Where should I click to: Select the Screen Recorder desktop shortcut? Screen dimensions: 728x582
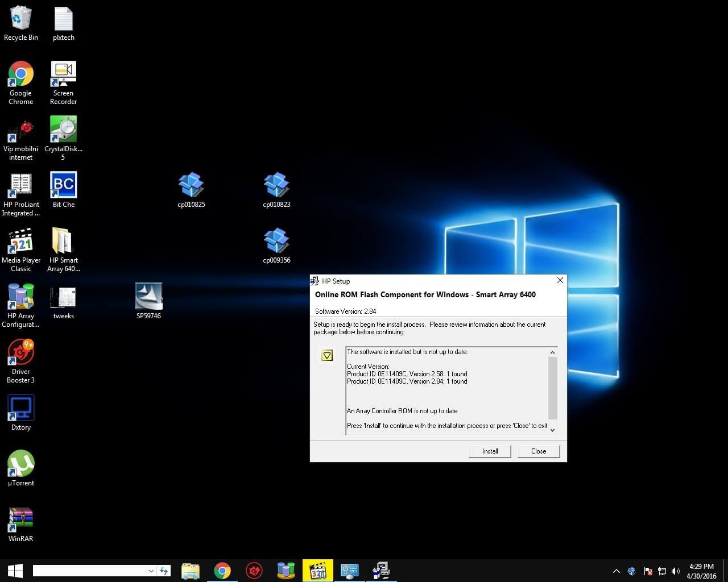(x=63, y=83)
